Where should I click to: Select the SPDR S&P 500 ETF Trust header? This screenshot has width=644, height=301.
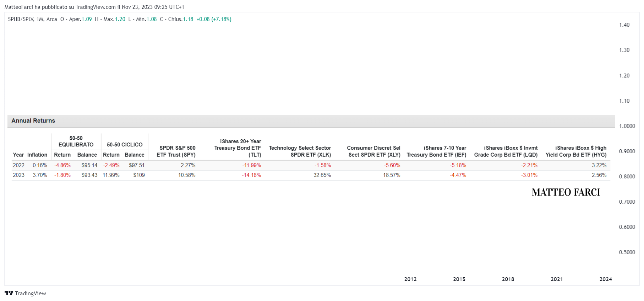click(176, 151)
